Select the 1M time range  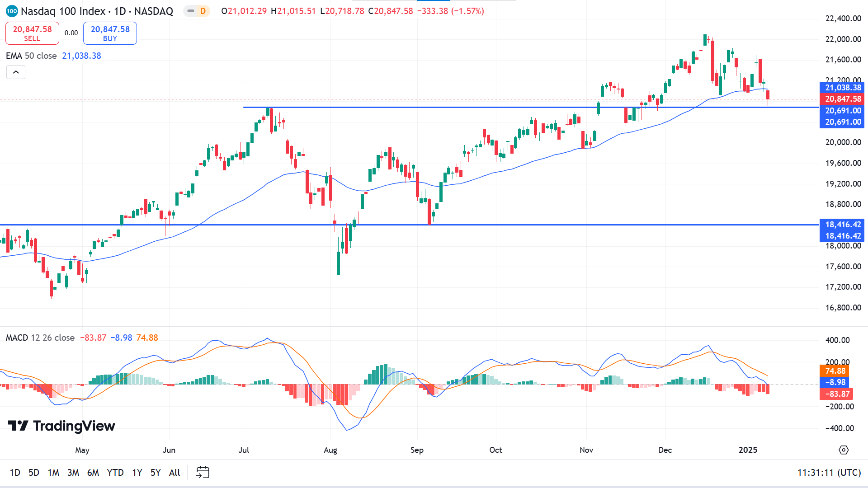point(53,473)
